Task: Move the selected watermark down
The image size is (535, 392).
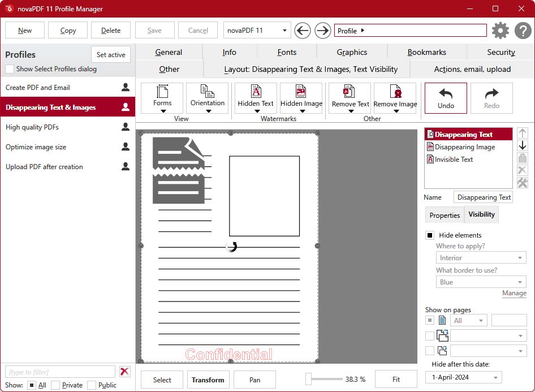Action: point(523,145)
